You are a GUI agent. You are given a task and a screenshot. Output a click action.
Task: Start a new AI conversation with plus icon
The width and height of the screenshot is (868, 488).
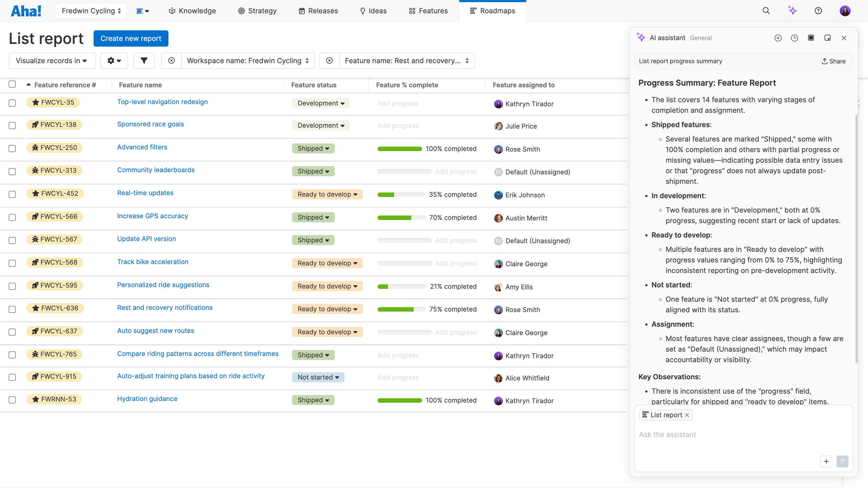tap(778, 38)
